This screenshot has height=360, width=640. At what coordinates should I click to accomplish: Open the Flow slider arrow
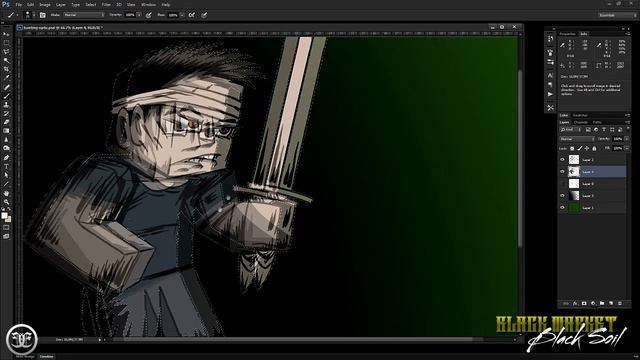pos(182,15)
